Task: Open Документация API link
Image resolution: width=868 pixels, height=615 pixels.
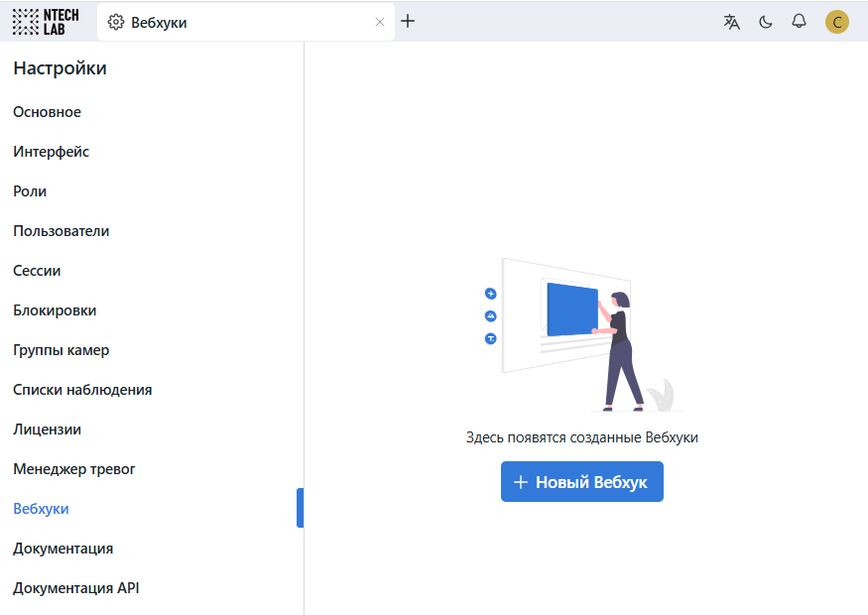Action: click(76, 588)
